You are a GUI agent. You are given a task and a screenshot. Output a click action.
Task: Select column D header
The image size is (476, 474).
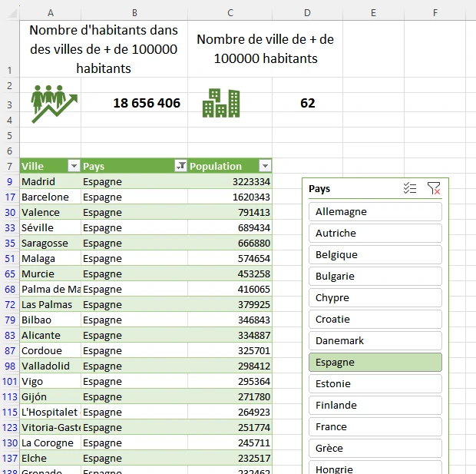click(307, 12)
